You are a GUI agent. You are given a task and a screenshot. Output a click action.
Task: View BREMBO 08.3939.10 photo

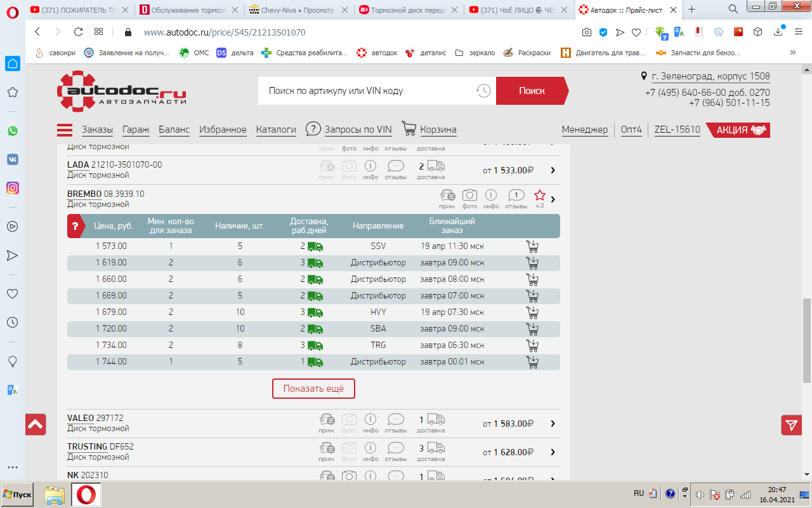469,195
